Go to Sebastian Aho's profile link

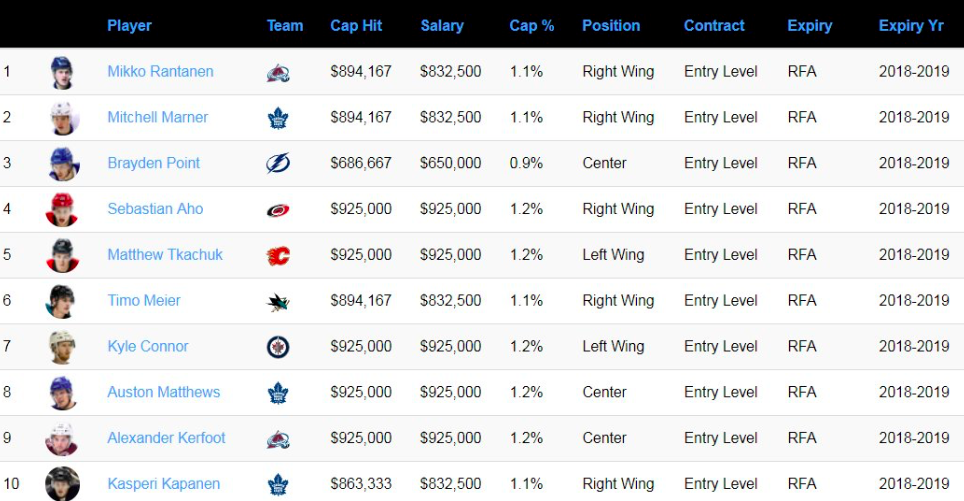[155, 209]
